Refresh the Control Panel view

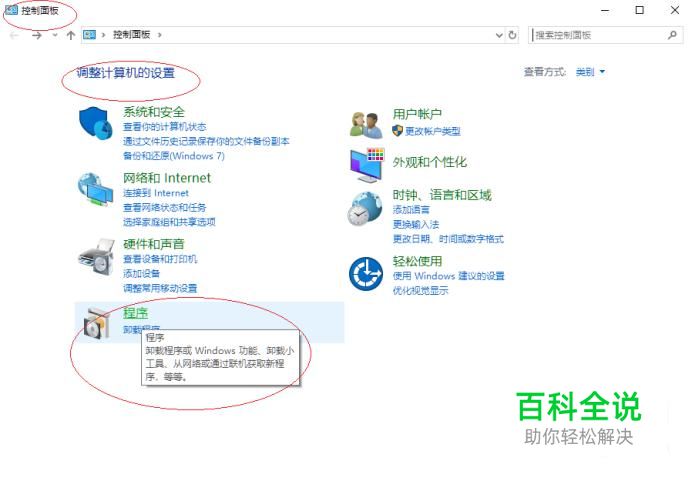pos(512,35)
